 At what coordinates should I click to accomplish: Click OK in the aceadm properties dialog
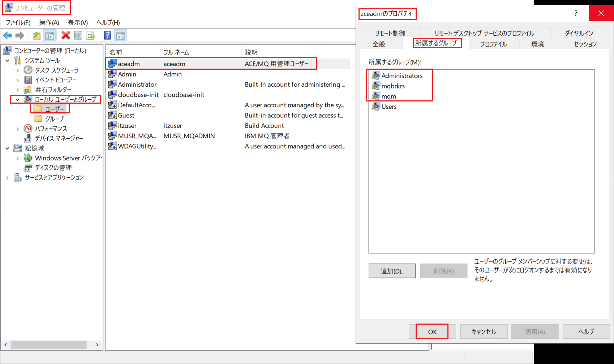(432, 331)
